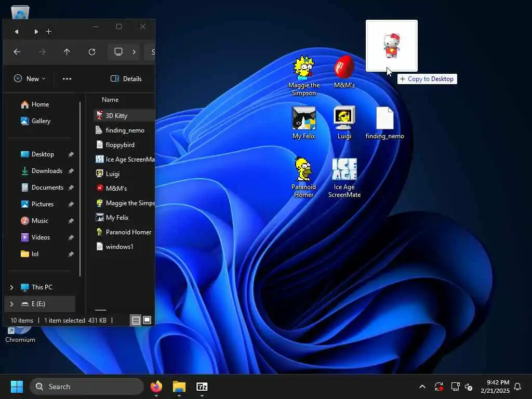Open 7-Zip from the taskbar
532x399 pixels.
[x=202, y=387]
